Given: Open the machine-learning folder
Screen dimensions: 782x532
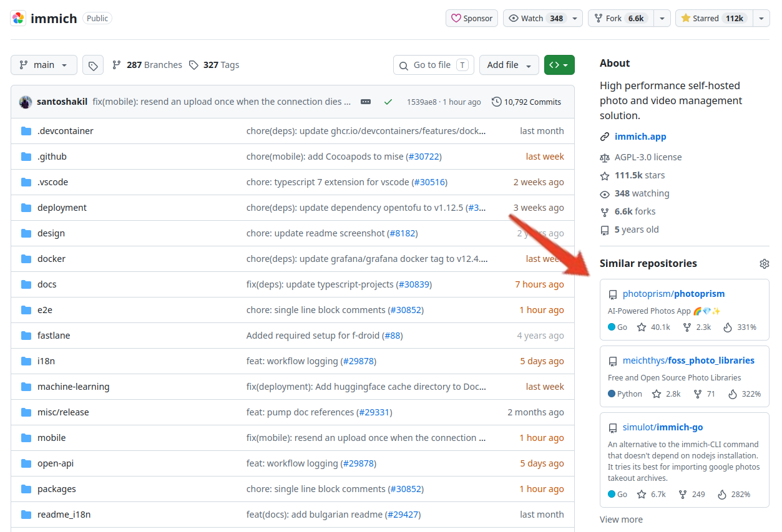Looking at the screenshot, I should click(x=73, y=387).
